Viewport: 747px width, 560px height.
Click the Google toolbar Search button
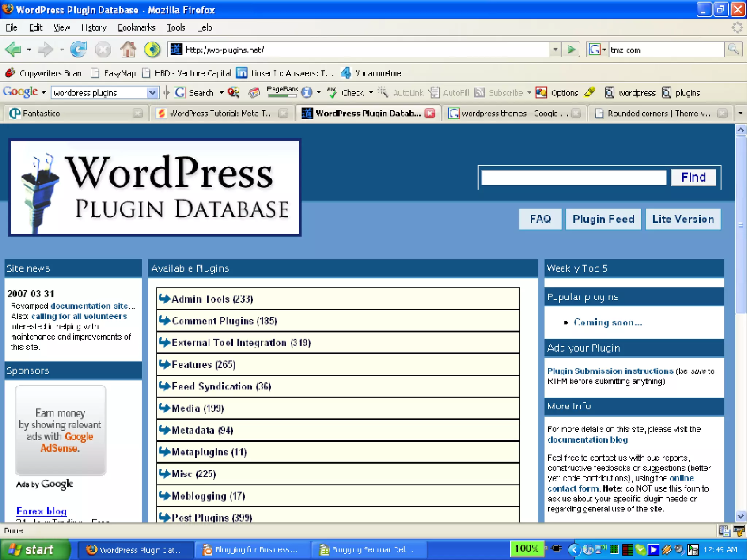point(194,93)
